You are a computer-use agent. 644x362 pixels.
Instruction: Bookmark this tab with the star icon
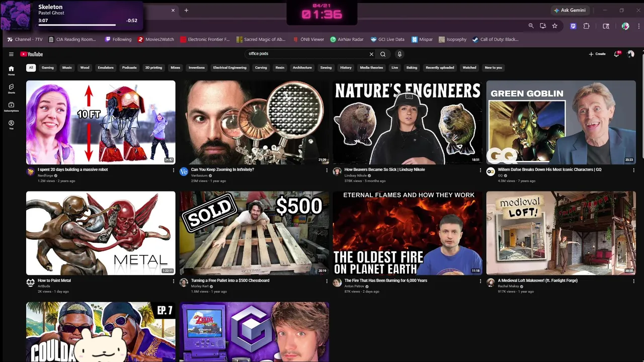click(554, 26)
